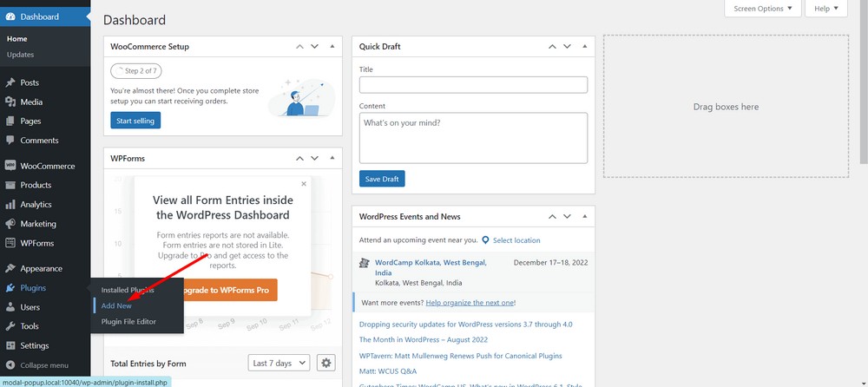Click the Plugins plug icon

(x=10, y=288)
